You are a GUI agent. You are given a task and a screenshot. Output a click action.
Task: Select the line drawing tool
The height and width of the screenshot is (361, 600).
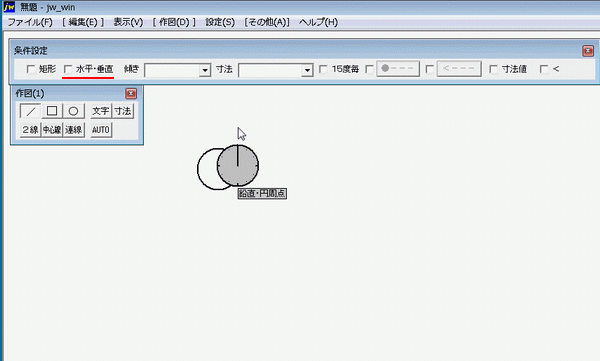click(30, 111)
